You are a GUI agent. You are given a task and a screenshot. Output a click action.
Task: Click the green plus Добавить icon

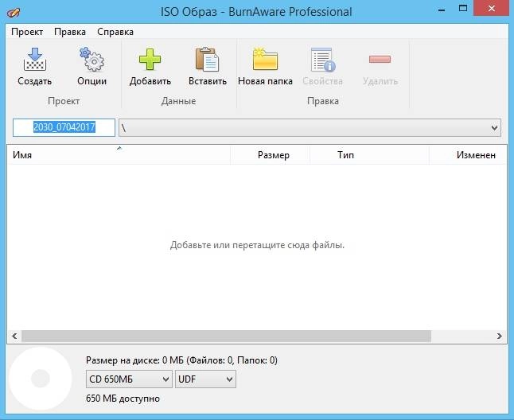pos(150,60)
